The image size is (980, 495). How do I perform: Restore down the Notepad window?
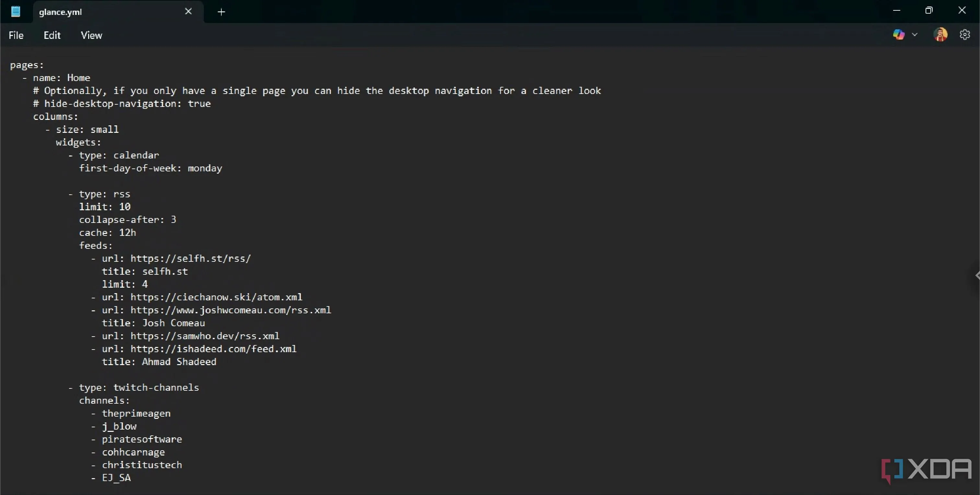tap(929, 11)
